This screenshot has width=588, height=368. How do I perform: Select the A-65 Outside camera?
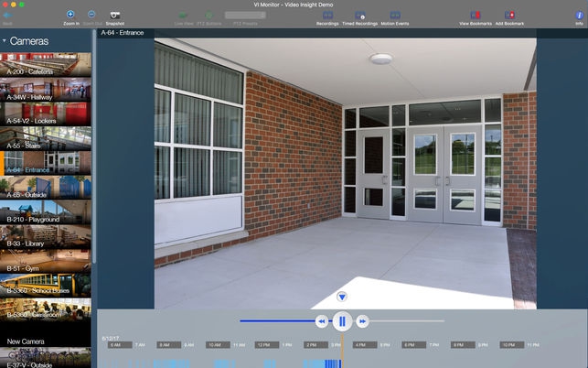pos(46,188)
